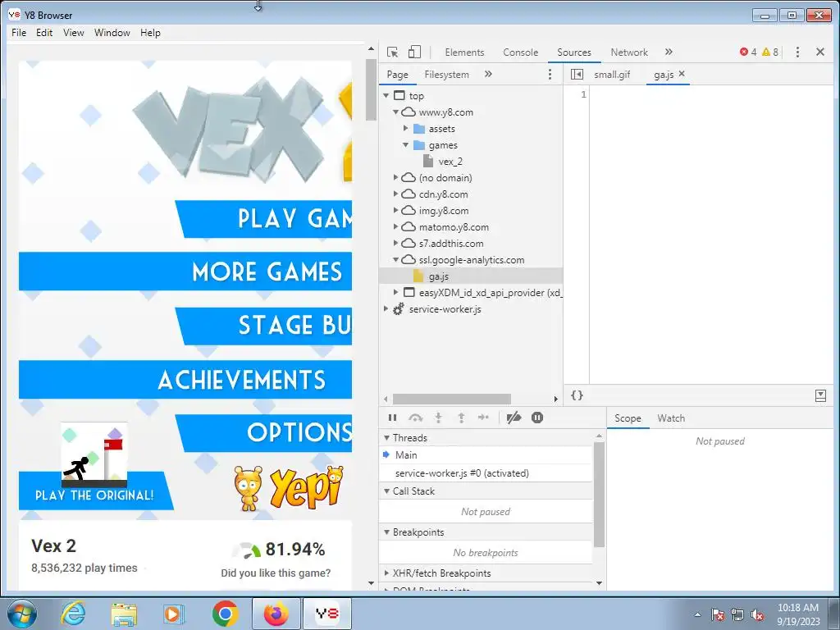
Task: Click the Step debugger arrow
Action: (x=483, y=418)
